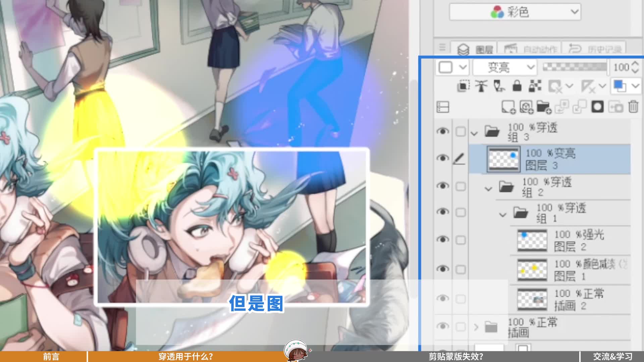Open the layer color dropdown arrow
This screenshot has width=644, height=362.
pyautogui.click(x=635, y=86)
